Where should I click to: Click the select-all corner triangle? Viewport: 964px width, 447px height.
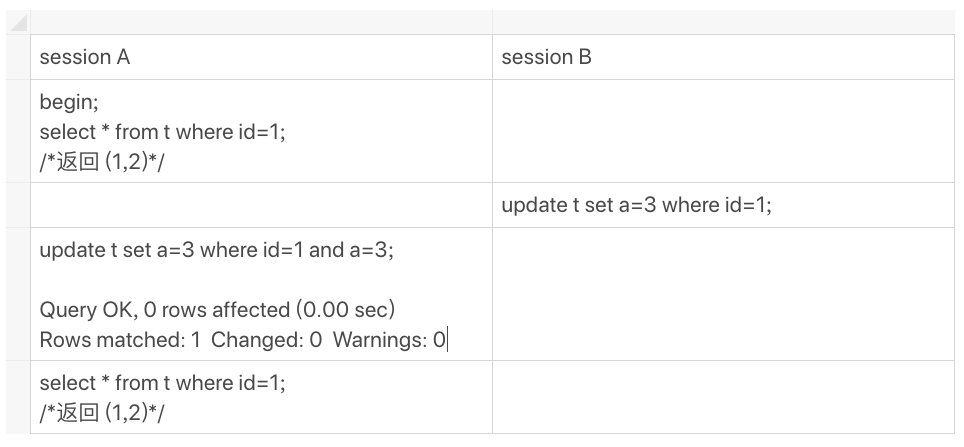(18, 22)
